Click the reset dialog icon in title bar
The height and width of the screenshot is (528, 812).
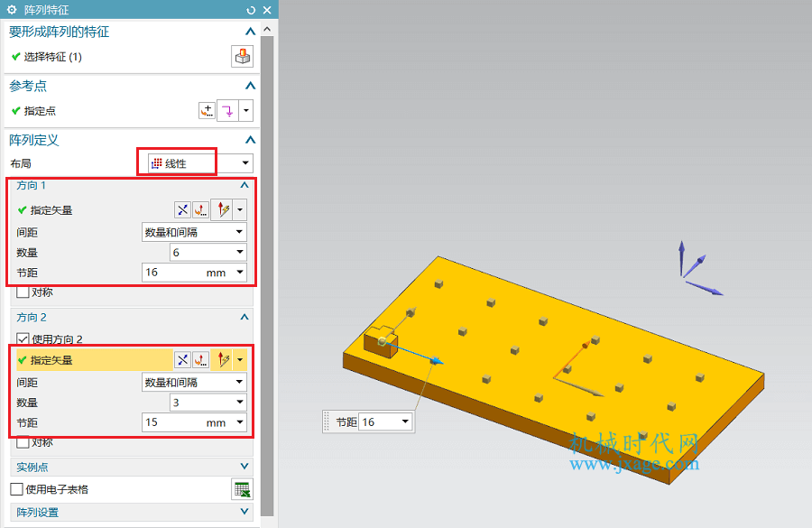251,10
